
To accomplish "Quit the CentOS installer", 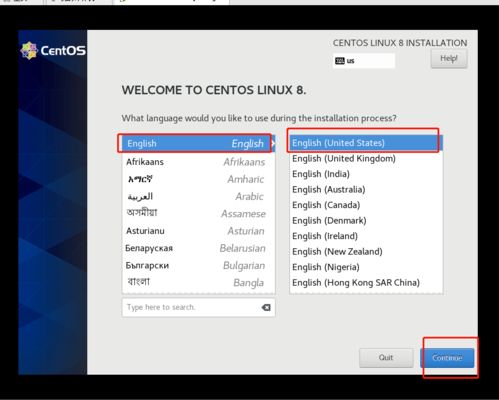I will point(386,358).
